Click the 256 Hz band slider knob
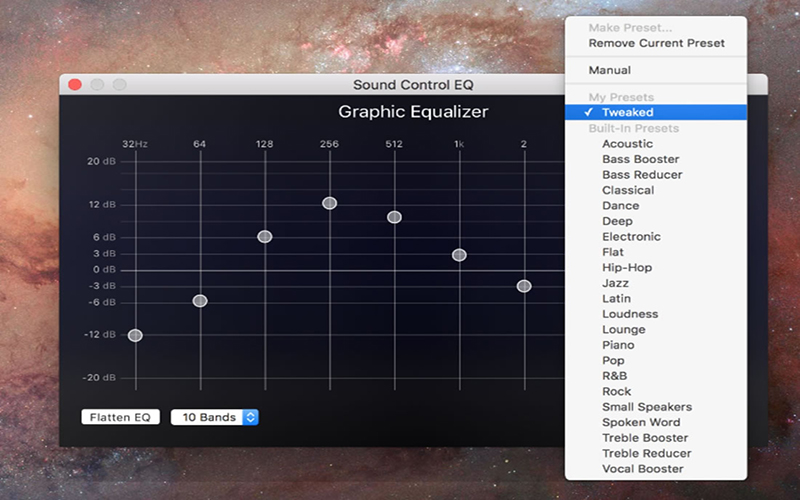The image size is (800, 500). (x=329, y=203)
